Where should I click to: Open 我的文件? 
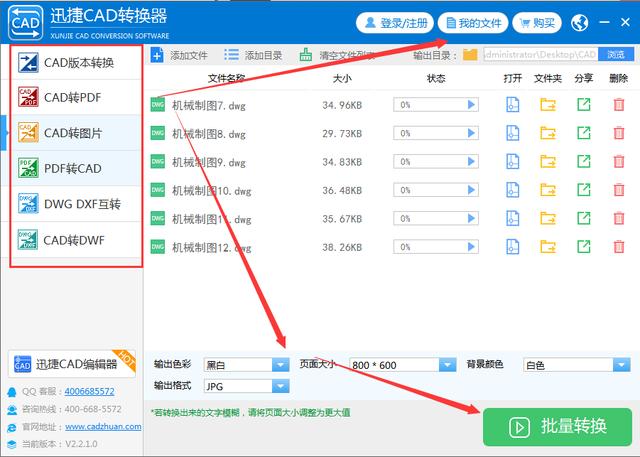pyautogui.click(x=473, y=23)
